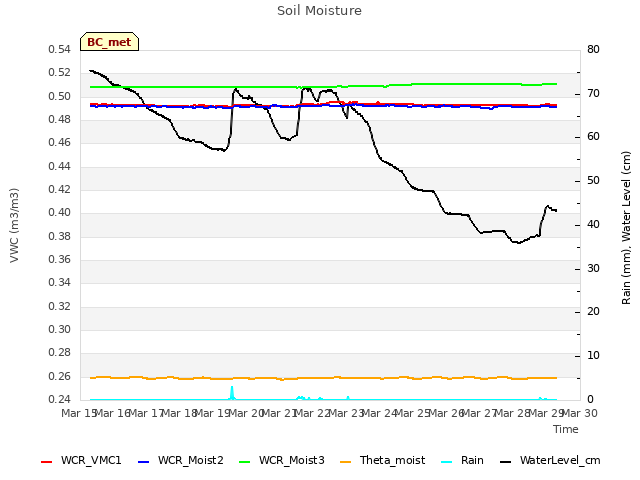
Task: Click the 0.26 left axis tick label
Action: (60, 376)
